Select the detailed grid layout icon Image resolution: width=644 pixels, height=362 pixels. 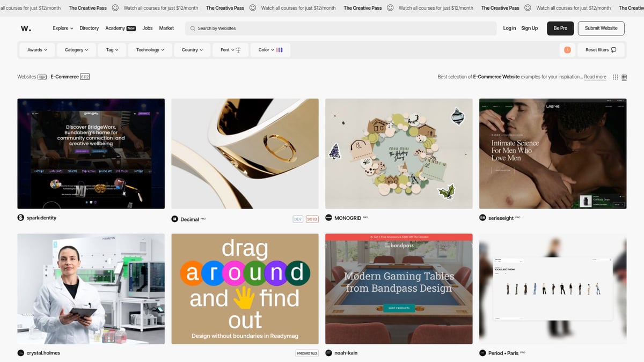tap(624, 77)
